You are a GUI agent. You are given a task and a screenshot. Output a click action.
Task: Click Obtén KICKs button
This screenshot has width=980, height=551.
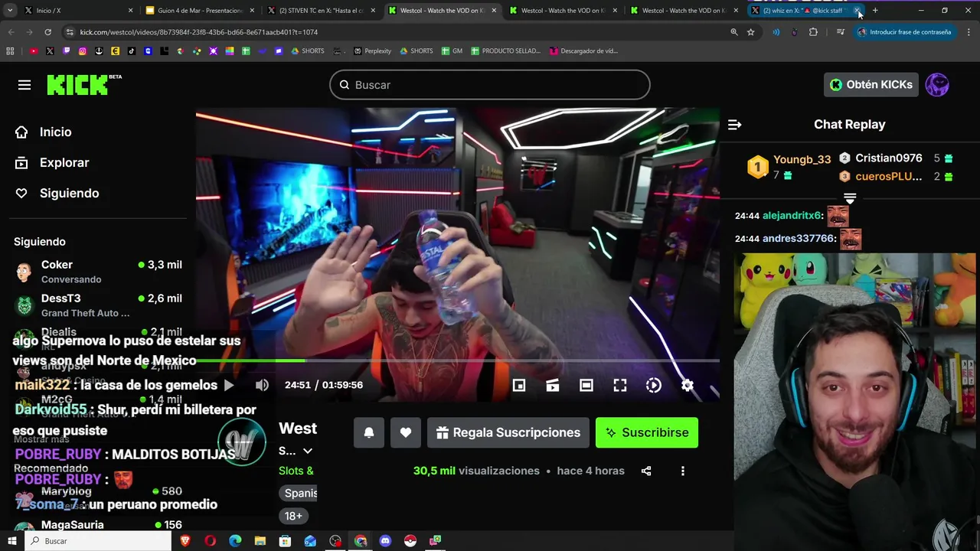point(871,84)
